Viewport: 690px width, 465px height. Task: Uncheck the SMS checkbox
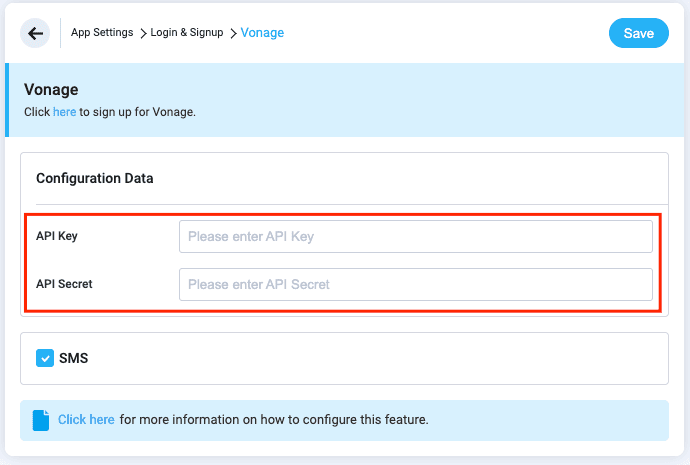45,358
